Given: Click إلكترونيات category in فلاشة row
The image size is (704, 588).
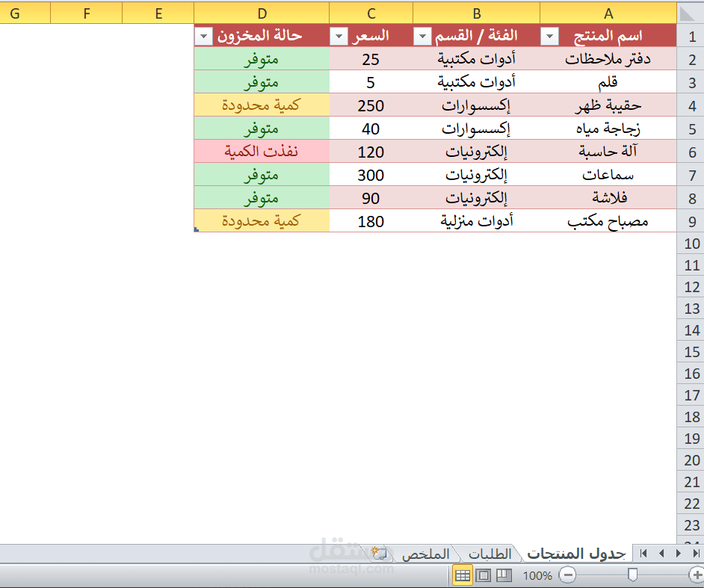Looking at the screenshot, I should pyautogui.click(x=476, y=197).
